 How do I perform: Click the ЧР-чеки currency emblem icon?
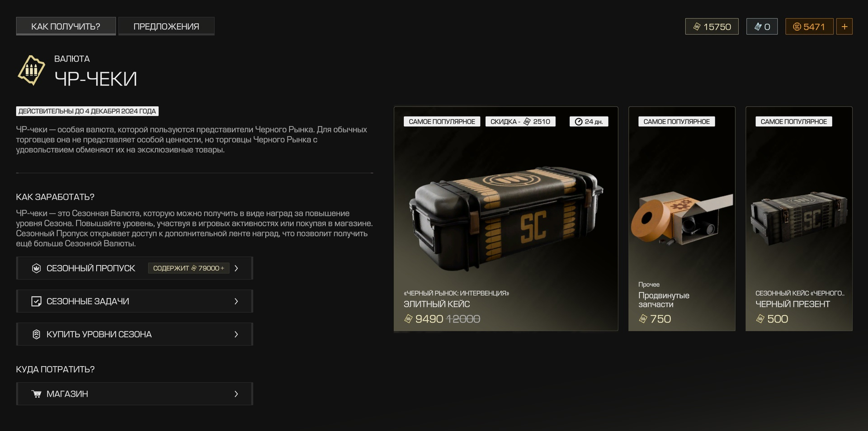click(31, 70)
